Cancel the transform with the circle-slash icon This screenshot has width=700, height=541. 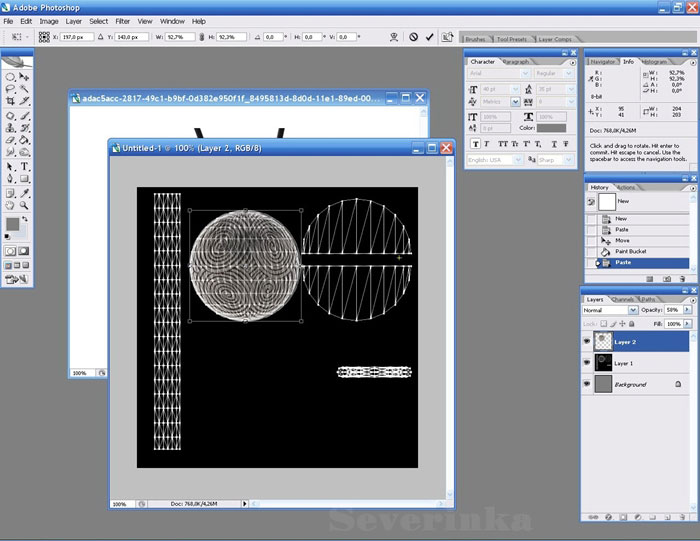pyautogui.click(x=413, y=37)
